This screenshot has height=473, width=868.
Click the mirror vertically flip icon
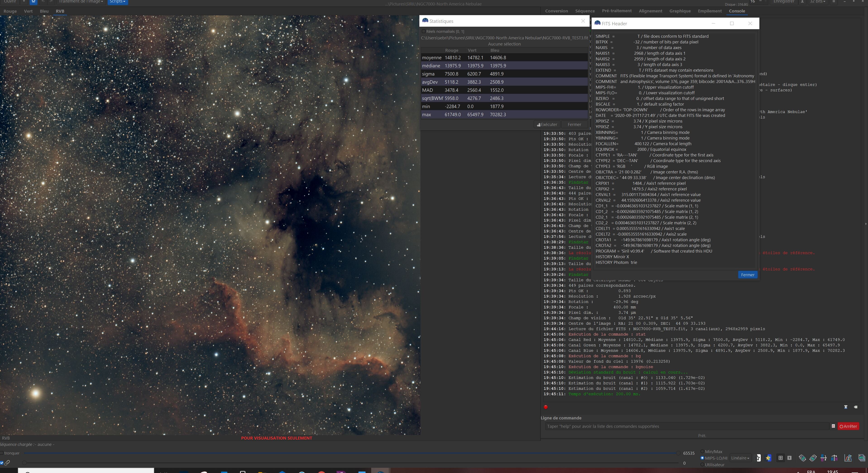pos(823,458)
